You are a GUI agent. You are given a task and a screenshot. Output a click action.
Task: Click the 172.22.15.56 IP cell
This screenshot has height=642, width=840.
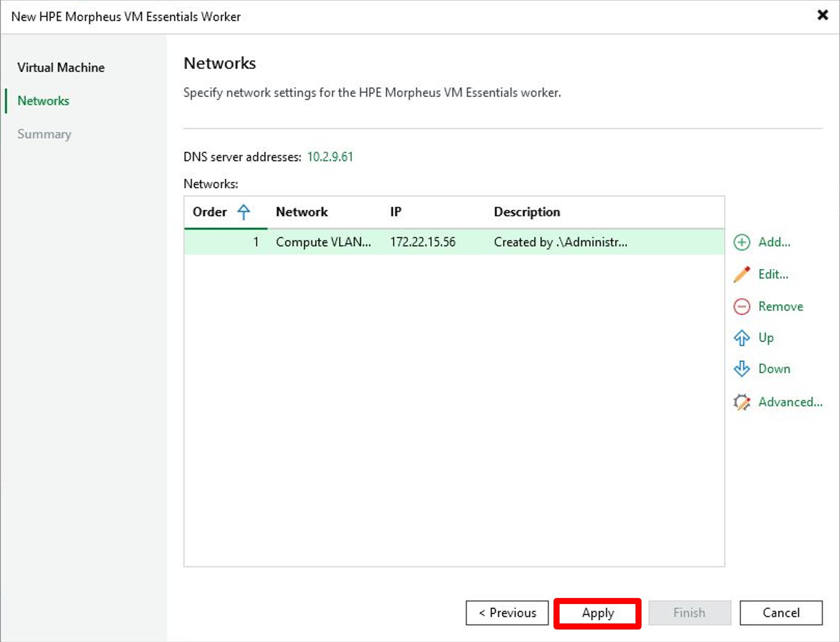coord(423,242)
